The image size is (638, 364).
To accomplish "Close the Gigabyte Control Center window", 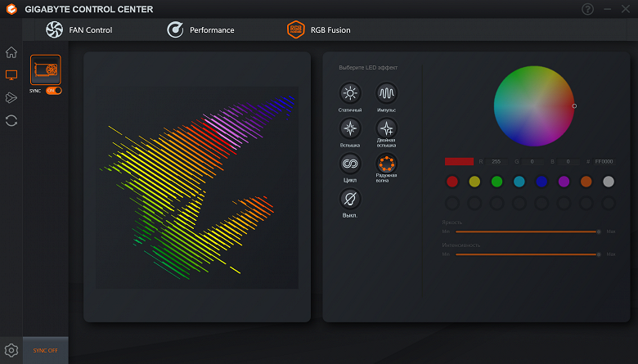I will [626, 9].
